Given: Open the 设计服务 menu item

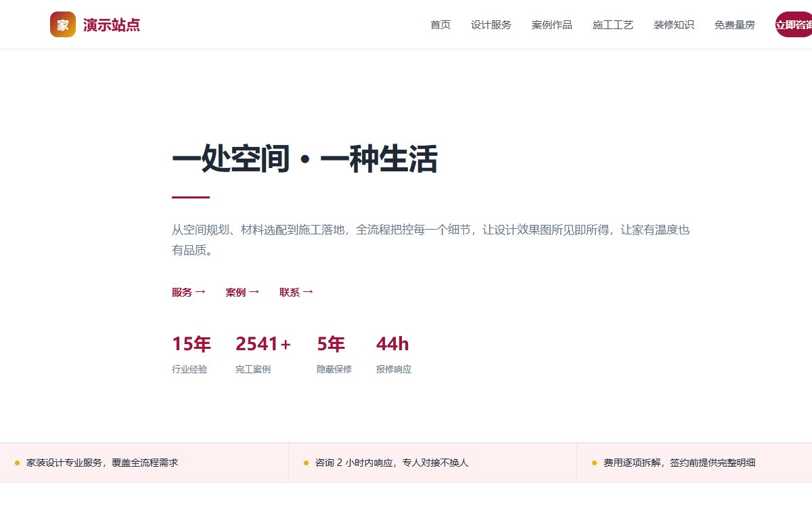Looking at the screenshot, I should (x=491, y=25).
